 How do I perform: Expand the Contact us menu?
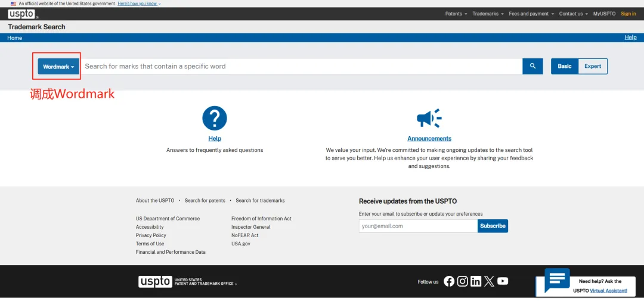point(574,14)
